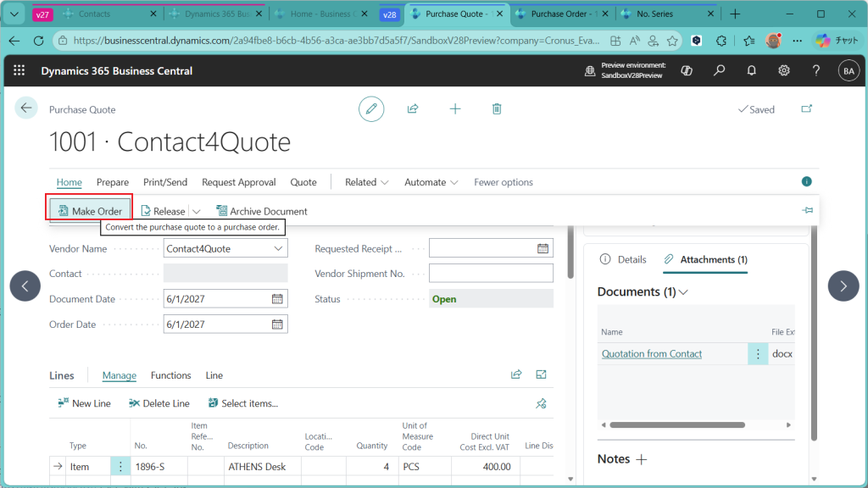Open Business Central search magnifier

tap(719, 71)
